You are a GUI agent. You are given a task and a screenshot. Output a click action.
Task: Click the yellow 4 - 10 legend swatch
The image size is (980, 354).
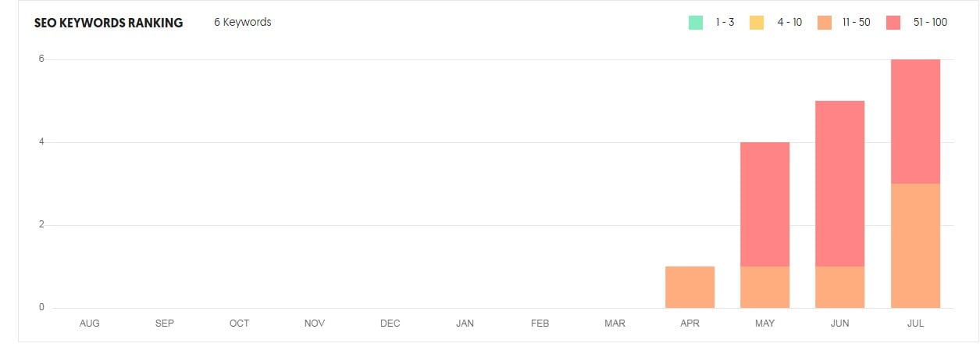757,23
